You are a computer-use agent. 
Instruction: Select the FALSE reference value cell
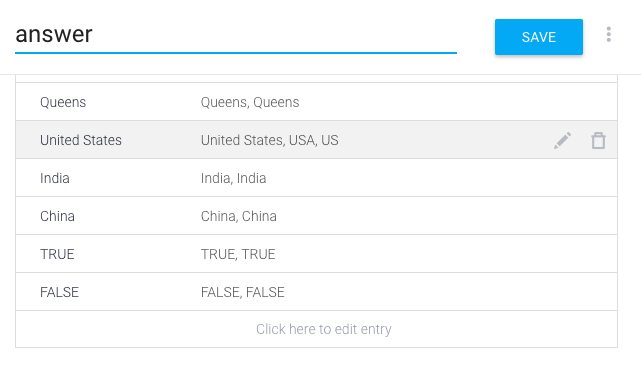point(59,292)
